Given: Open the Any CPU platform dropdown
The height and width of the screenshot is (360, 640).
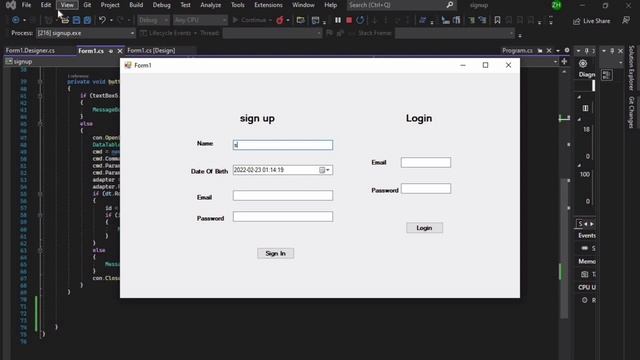Looking at the screenshot, I should [200, 20].
